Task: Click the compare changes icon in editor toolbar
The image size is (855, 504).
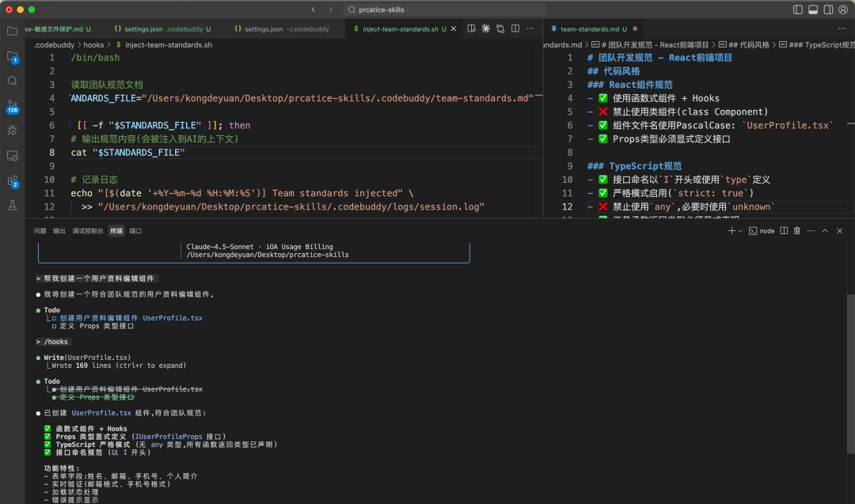Action: click(500, 28)
